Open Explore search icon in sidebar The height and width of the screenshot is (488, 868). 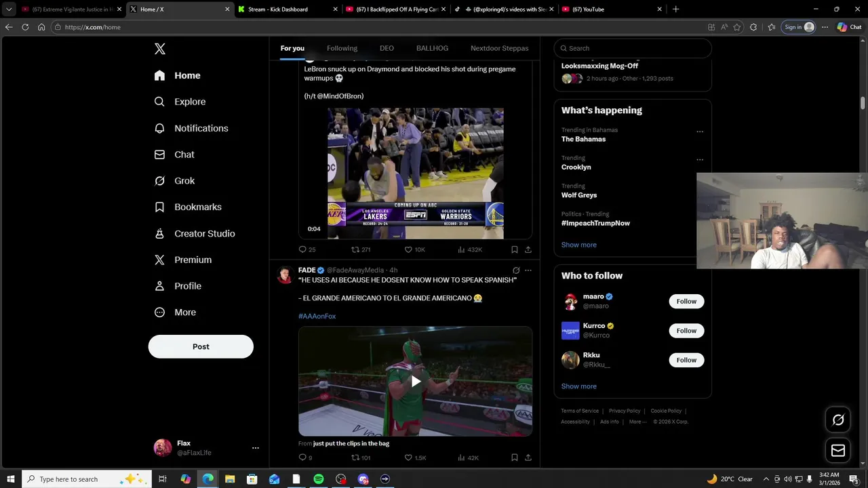click(x=159, y=102)
